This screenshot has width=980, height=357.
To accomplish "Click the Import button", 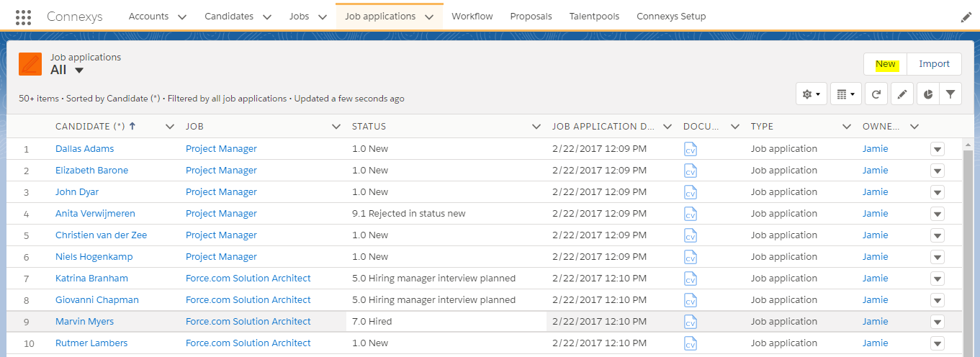I will pyautogui.click(x=935, y=64).
